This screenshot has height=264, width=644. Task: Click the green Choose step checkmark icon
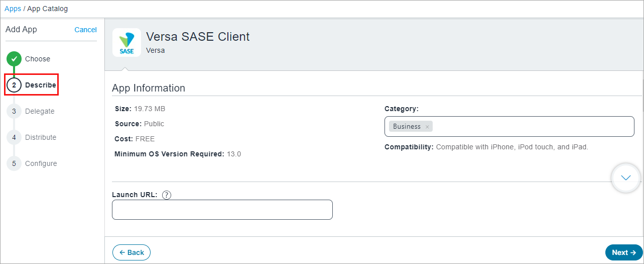pos(14,59)
